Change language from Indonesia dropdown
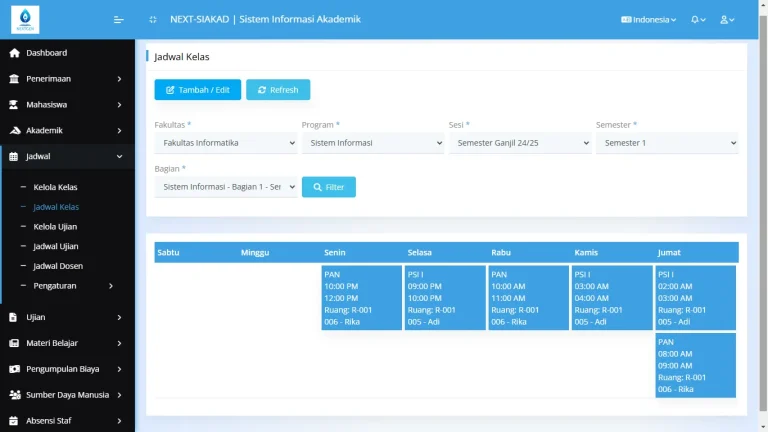Screen dimensions: 768x432 pos(649,19)
